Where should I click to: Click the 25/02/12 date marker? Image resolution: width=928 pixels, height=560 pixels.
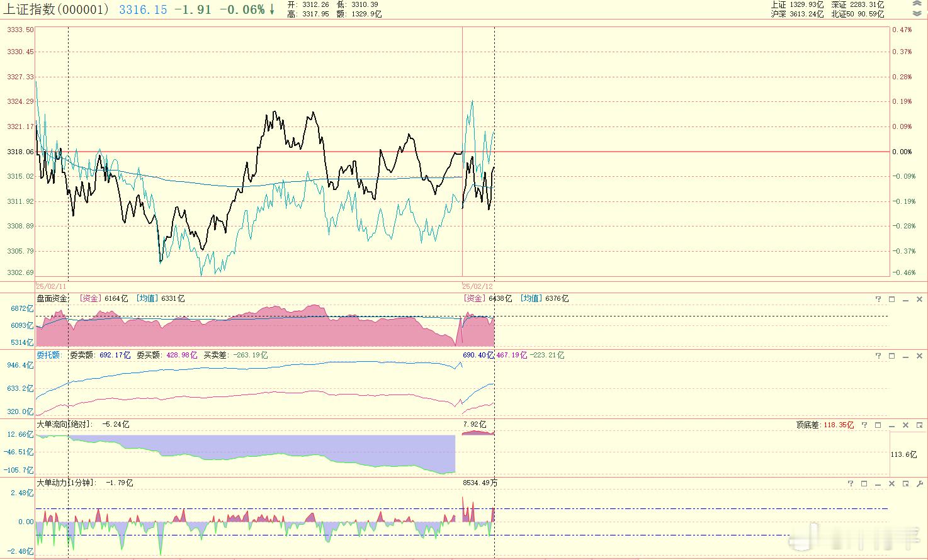tap(477, 286)
